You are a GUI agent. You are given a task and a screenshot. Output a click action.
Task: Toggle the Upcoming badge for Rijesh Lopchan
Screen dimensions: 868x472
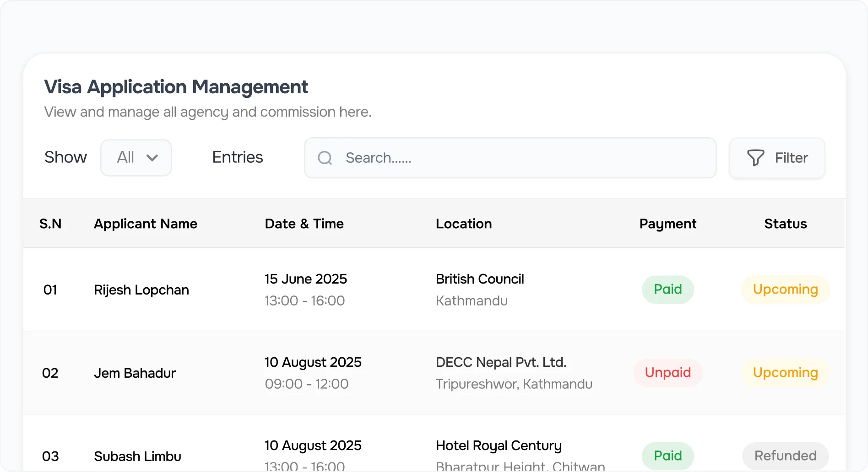coord(785,289)
